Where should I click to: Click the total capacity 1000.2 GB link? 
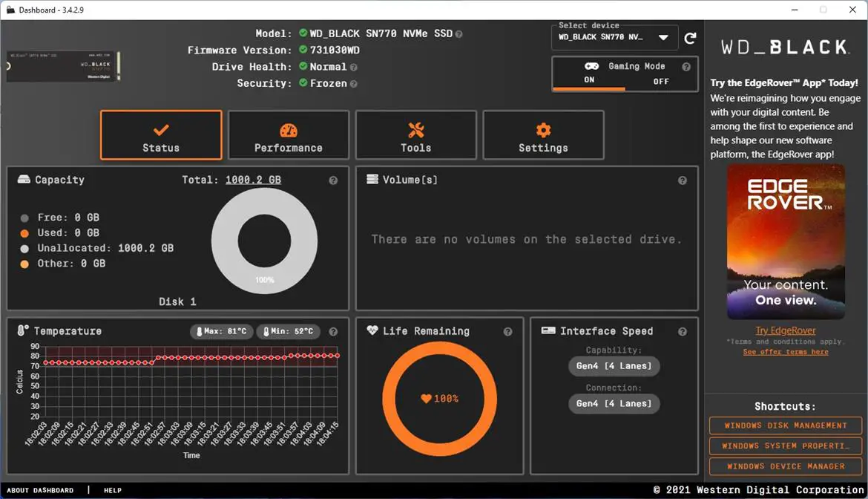point(253,180)
